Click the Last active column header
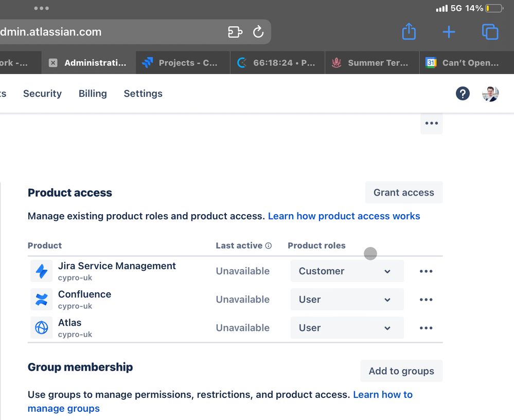Image resolution: width=514 pixels, height=420 pixels. tap(239, 246)
